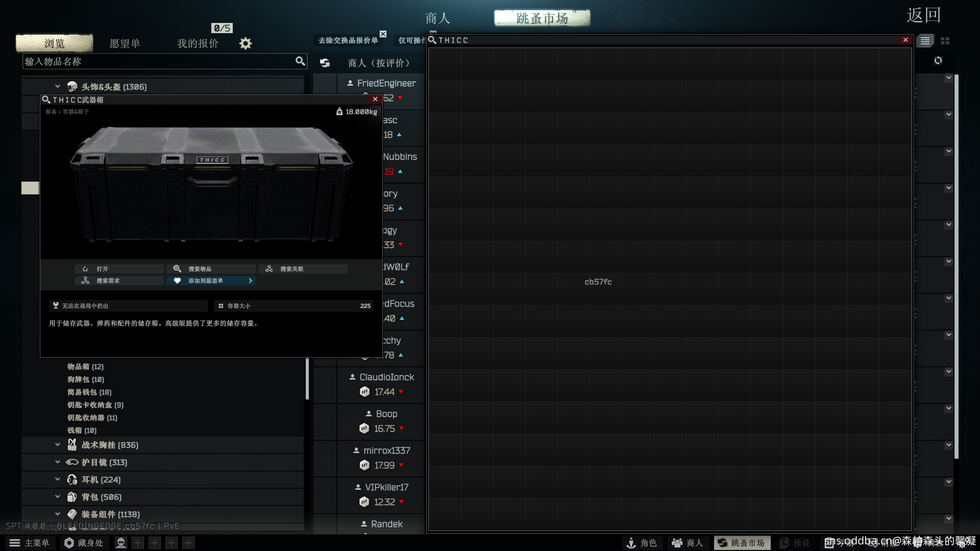Open 主菜单 hamburger menu
Screen dimensions: 980x551
point(29,543)
